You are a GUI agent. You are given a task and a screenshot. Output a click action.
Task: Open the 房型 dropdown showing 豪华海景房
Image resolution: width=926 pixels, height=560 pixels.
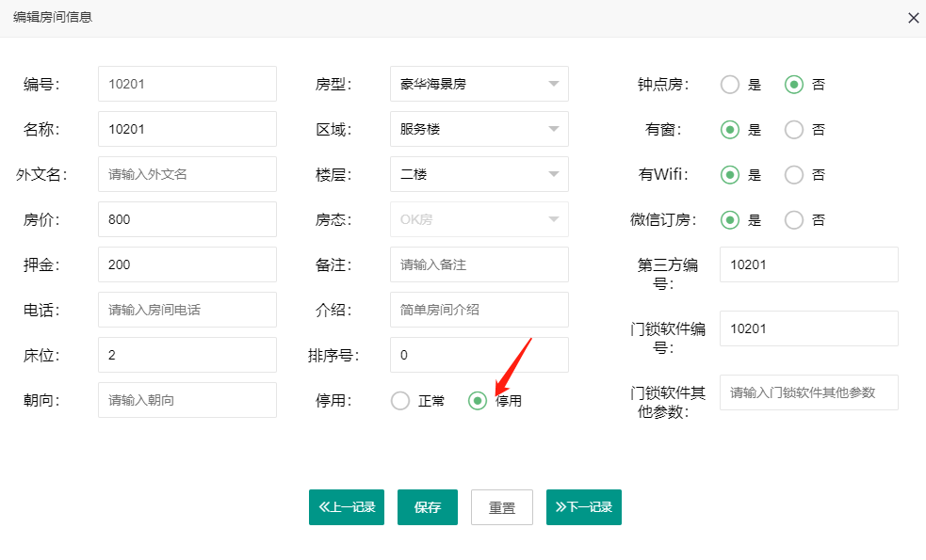pos(479,84)
